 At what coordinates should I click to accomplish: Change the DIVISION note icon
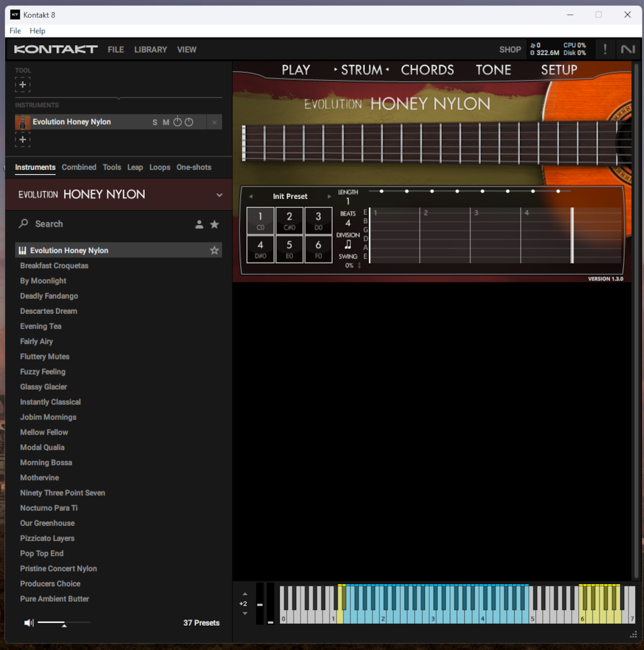348,244
